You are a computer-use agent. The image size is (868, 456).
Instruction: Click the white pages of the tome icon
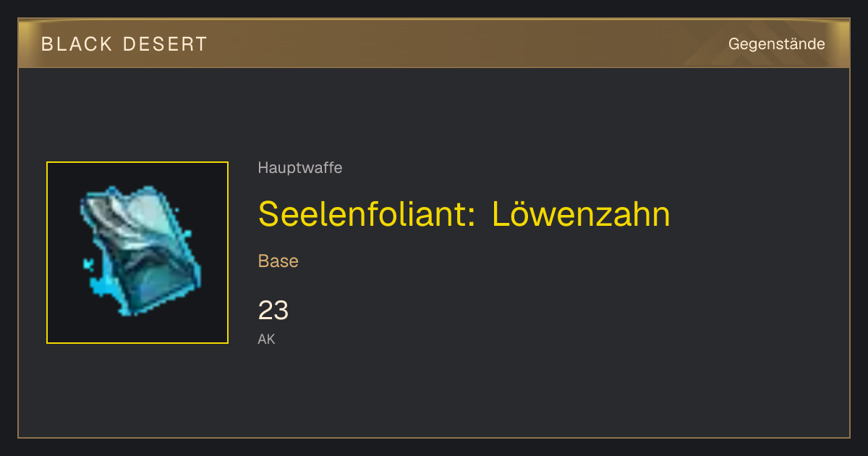pos(141,221)
